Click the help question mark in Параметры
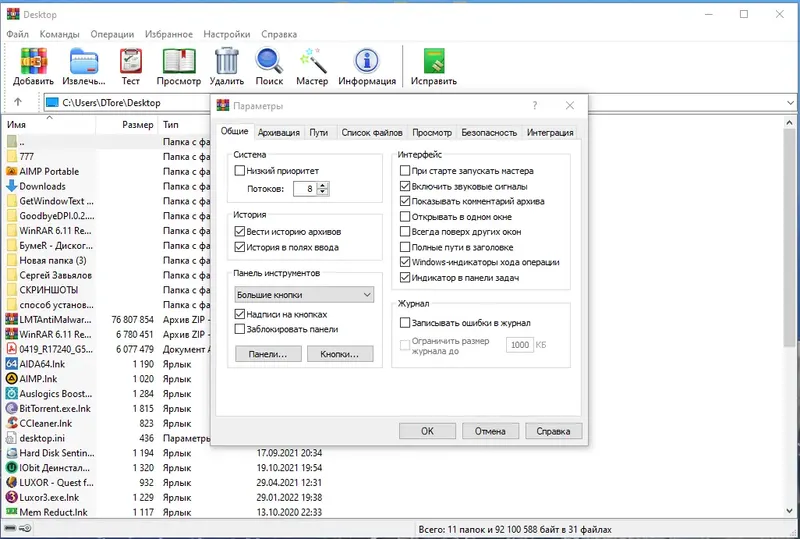The height and width of the screenshot is (539, 800). point(535,106)
